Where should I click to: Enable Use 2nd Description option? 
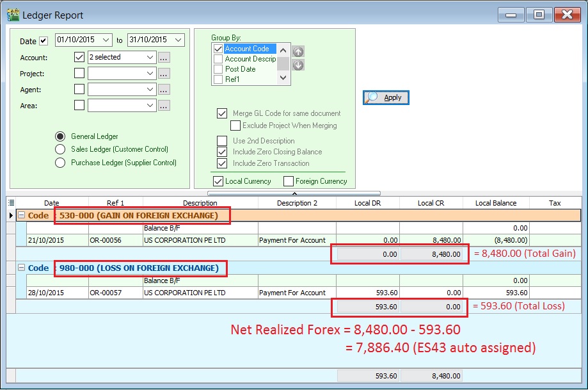222,140
